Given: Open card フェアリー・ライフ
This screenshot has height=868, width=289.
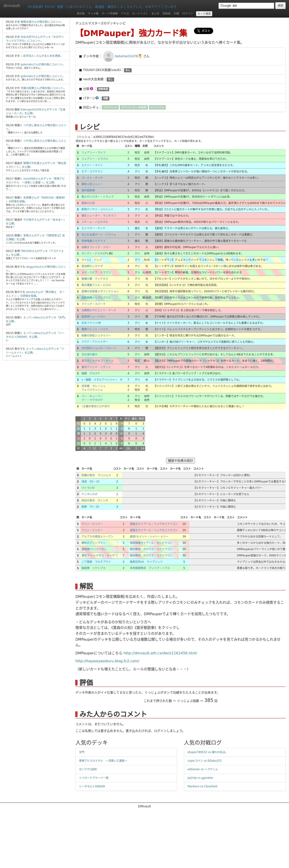Looking at the screenshot, I should [x=94, y=152].
